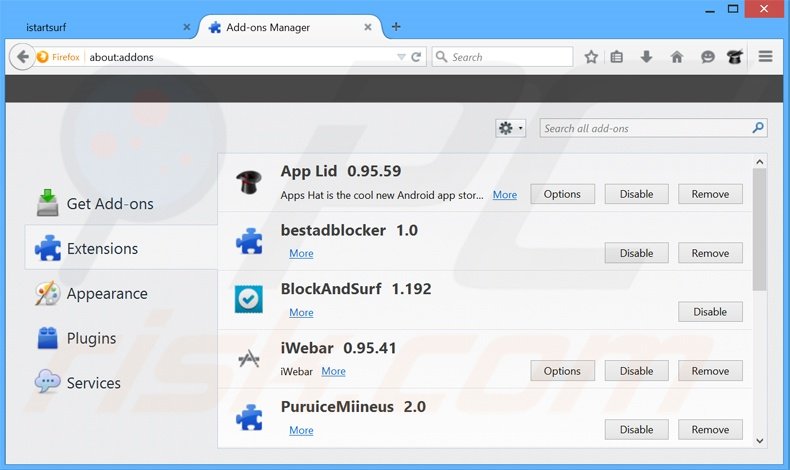This screenshot has height=470, width=790.
Task: Click the scrollbar up arrow
Action: click(760, 162)
